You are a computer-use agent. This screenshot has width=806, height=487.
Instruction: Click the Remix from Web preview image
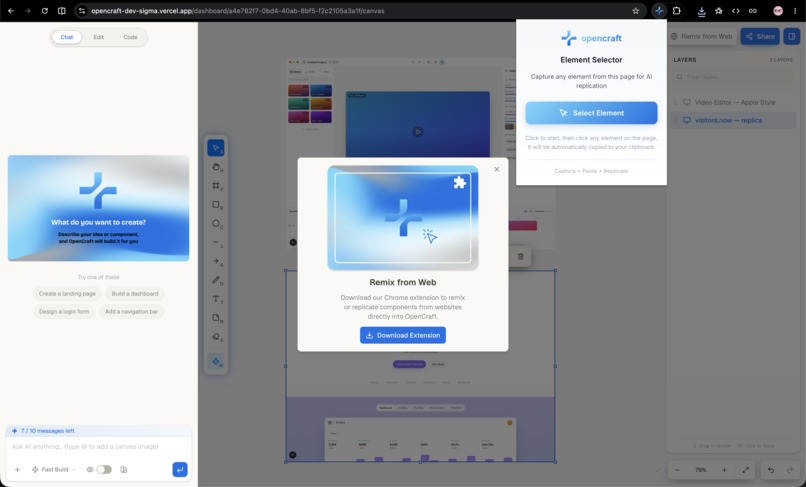point(403,218)
